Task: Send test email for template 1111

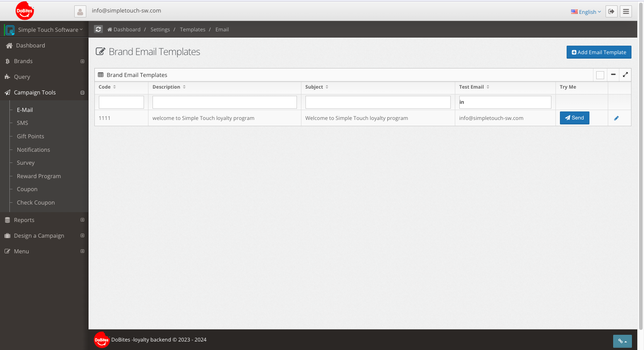Action: click(x=575, y=118)
